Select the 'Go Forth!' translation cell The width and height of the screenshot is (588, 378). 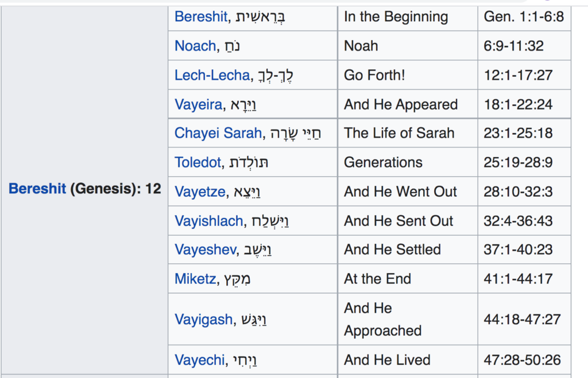[x=374, y=75]
